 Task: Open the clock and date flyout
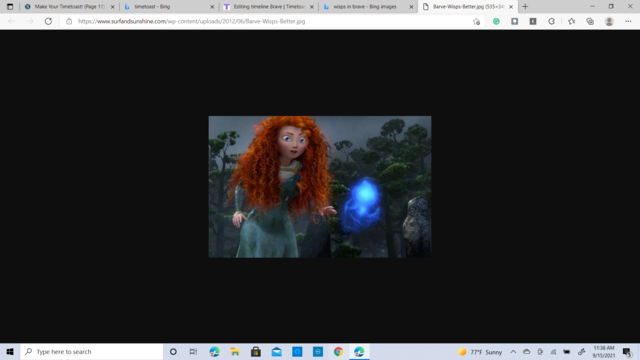604,351
